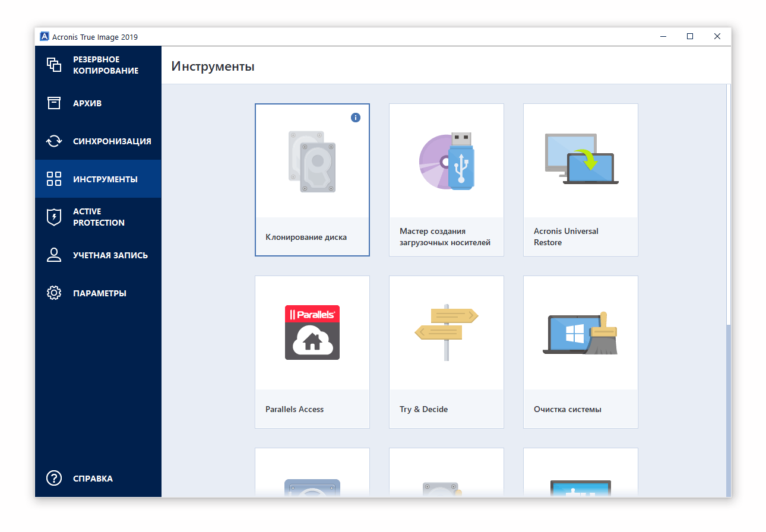Open the Архив section in the sidebar
This screenshot has width=766, height=532.
(98, 103)
